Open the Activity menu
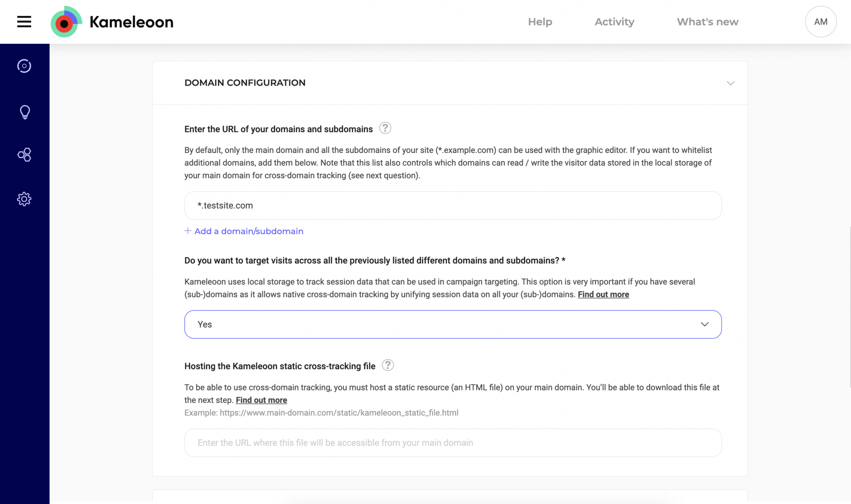 tap(614, 22)
